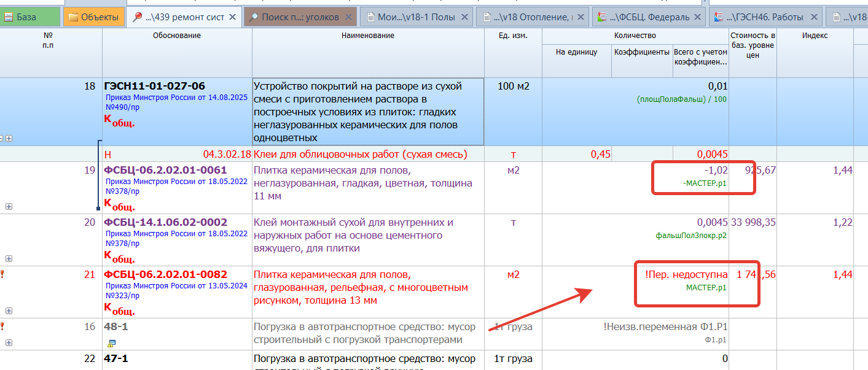The width and height of the screenshot is (868, 370).
Task: Click the folder icon on Объекты tab
Action: 73,17
